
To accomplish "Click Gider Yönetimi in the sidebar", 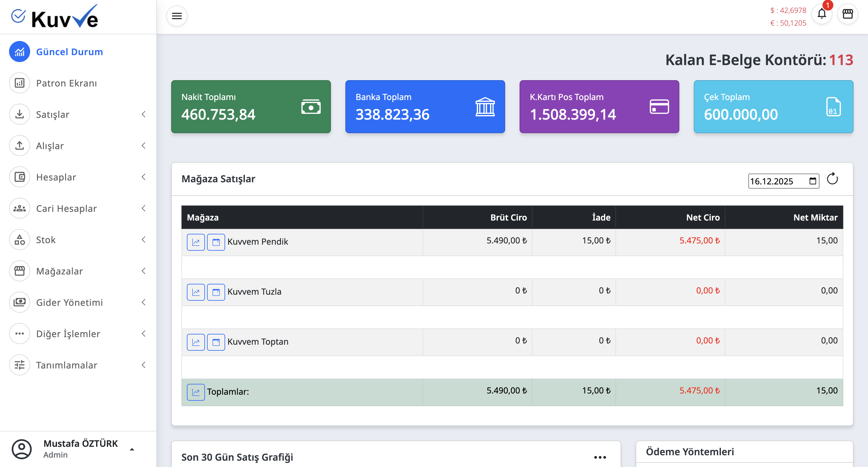I will [69, 302].
